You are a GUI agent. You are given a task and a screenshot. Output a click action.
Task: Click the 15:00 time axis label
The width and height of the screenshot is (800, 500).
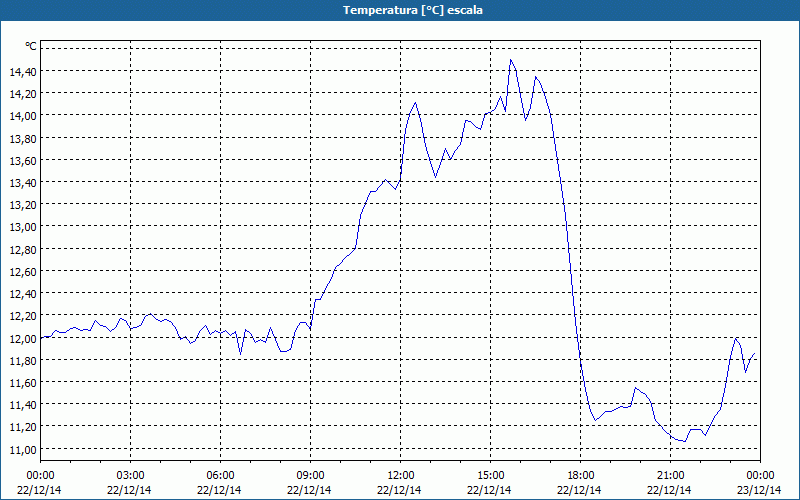[x=490, y=476]
